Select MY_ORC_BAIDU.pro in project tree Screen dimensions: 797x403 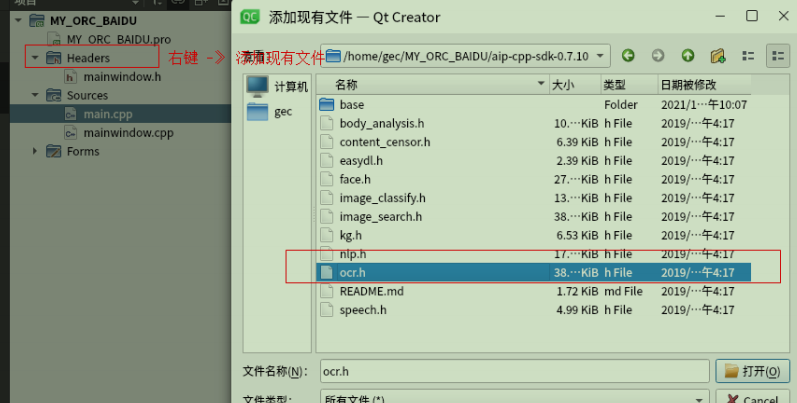click(x=119, y=39)
